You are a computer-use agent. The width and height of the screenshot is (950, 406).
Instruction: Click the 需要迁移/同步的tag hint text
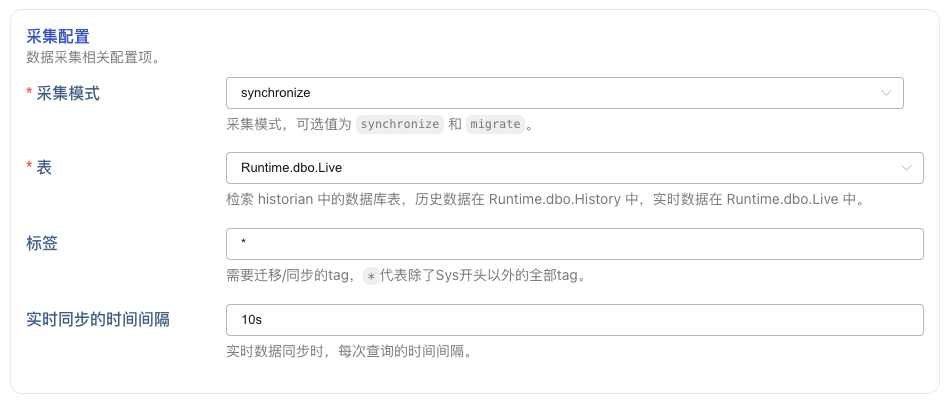click(290, 276)
